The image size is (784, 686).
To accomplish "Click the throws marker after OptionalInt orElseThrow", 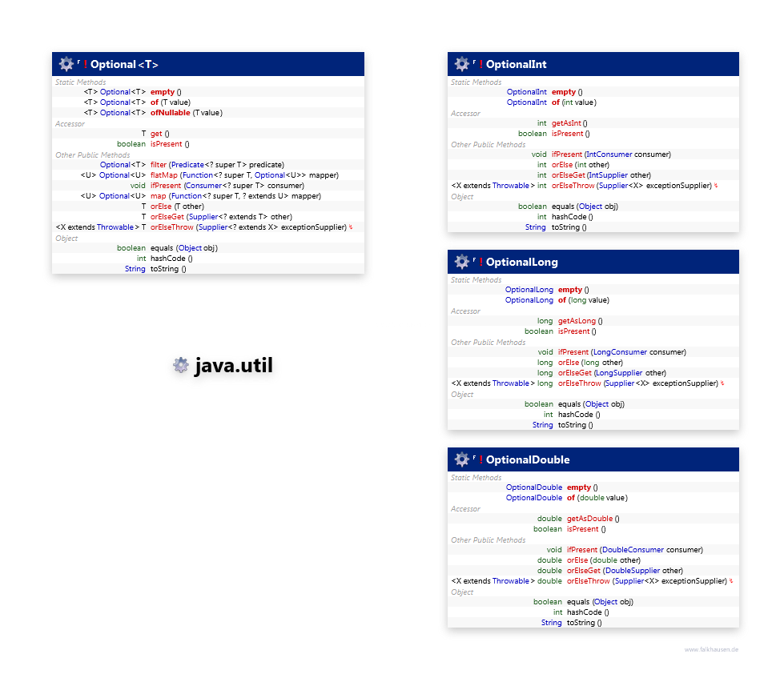I will click(716, 186).
